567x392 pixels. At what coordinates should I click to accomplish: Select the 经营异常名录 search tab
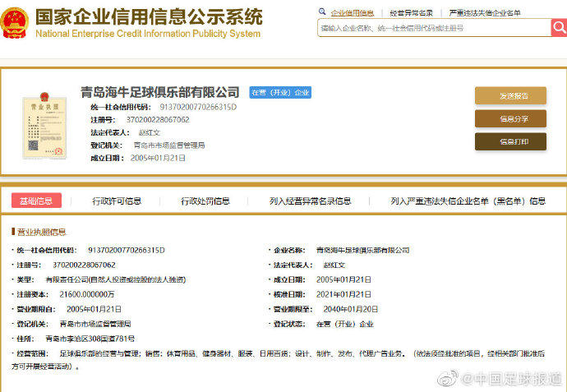(x=411, y=13)
